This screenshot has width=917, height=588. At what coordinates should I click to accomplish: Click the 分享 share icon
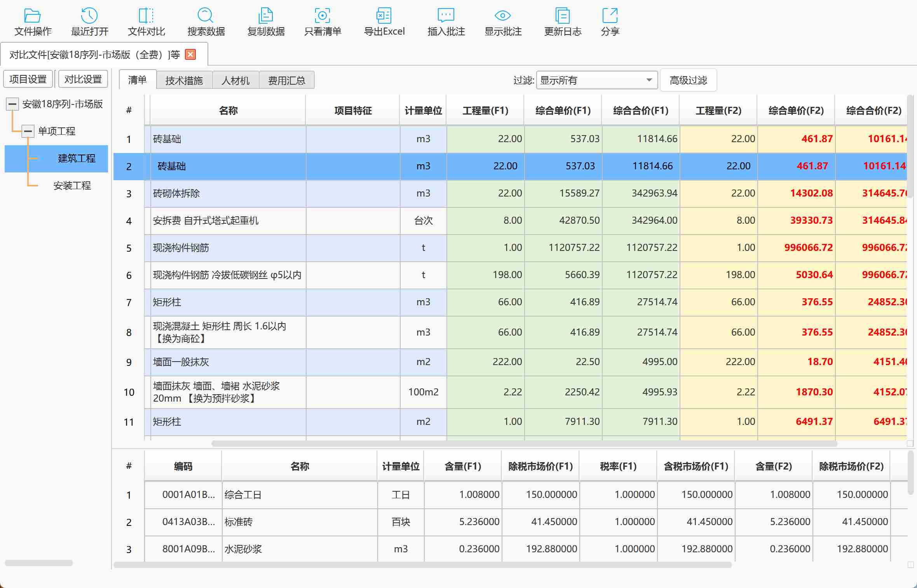[x=610, y=23]
